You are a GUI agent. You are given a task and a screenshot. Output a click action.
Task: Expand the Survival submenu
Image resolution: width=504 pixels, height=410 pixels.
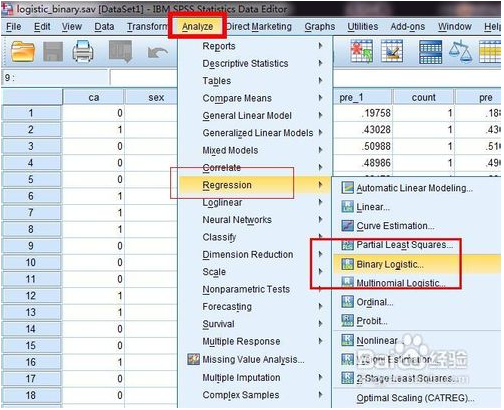point(255,324)
